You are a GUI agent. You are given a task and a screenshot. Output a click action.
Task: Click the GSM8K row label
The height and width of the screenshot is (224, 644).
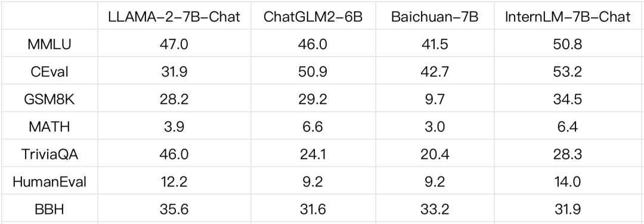pyautogui.click(x=49, y=99)
